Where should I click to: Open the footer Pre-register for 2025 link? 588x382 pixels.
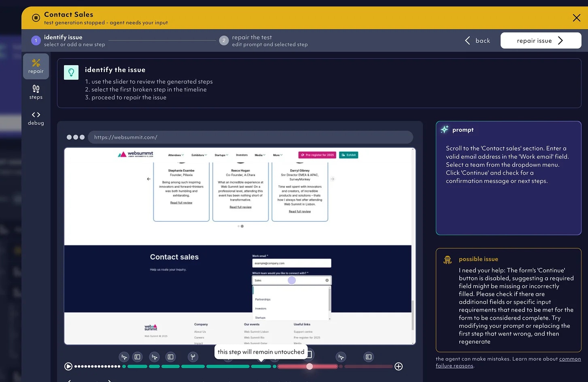coord(307,337)
